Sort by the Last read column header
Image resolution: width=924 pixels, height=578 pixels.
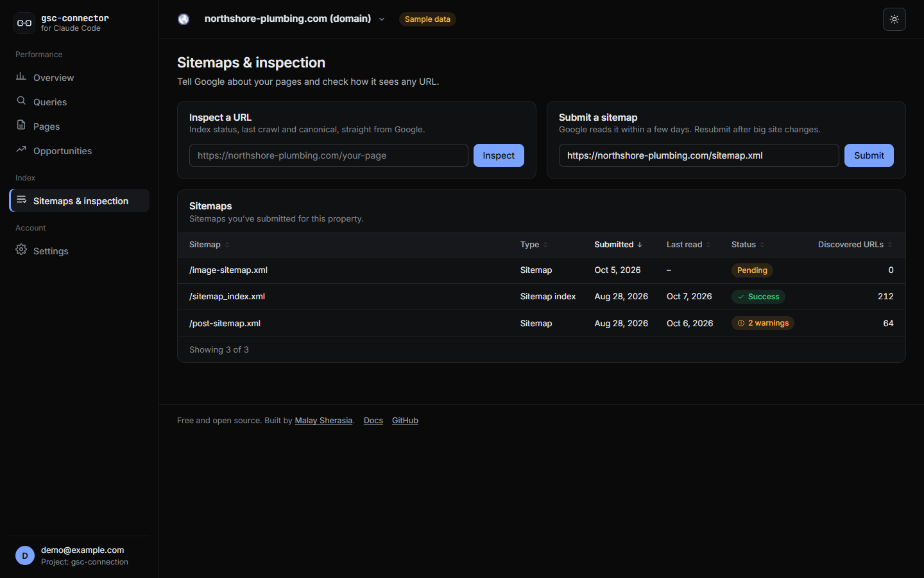[x=689, y=245]
